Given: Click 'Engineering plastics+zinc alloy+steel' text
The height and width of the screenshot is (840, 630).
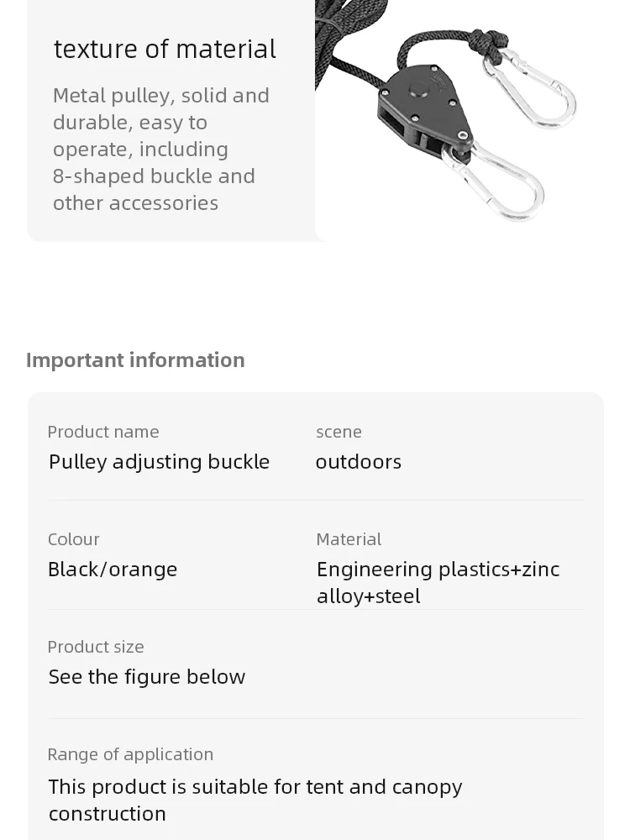Looking at the screenshot, I should pyautogui.click(x=438, y=583).
